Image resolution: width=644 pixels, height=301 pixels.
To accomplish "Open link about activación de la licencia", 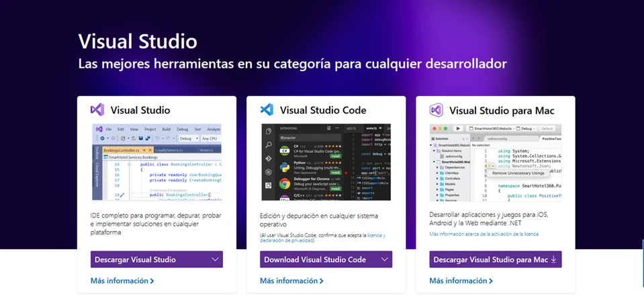I will coord(484,234).
